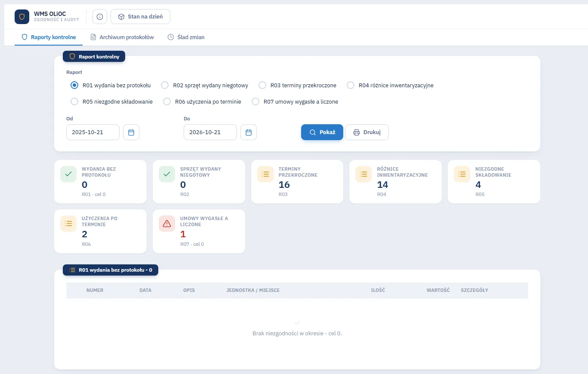This screenshot has width=588, height=374.
Task: Pick R06 użyczenia po terminie option
Action: 167,102
